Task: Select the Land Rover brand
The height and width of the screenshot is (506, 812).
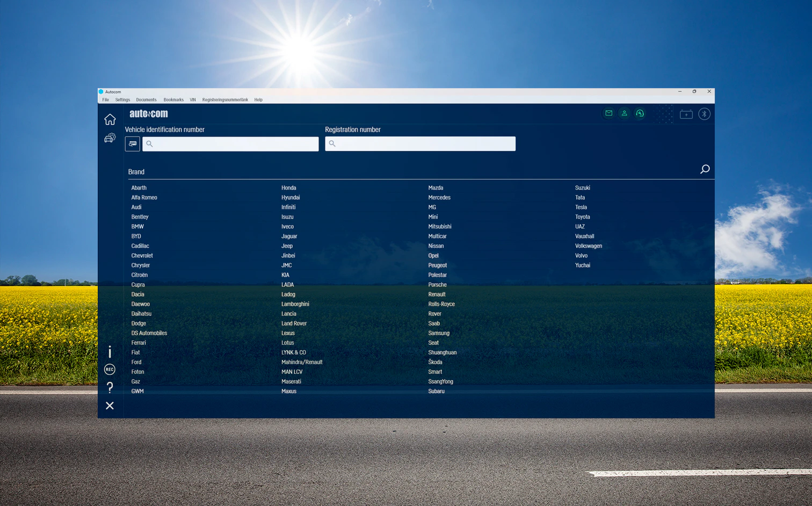Action: pyautogui.click(x=294, y=323)
